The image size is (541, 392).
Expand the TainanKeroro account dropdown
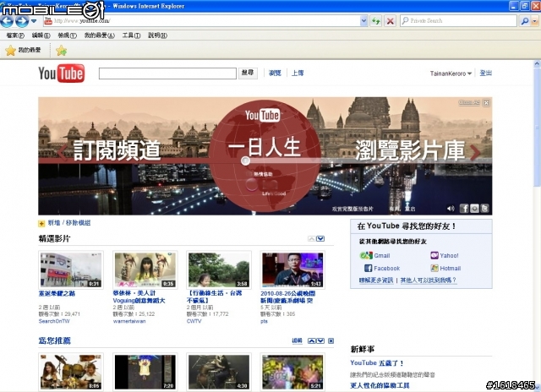[x=451, y=73]
